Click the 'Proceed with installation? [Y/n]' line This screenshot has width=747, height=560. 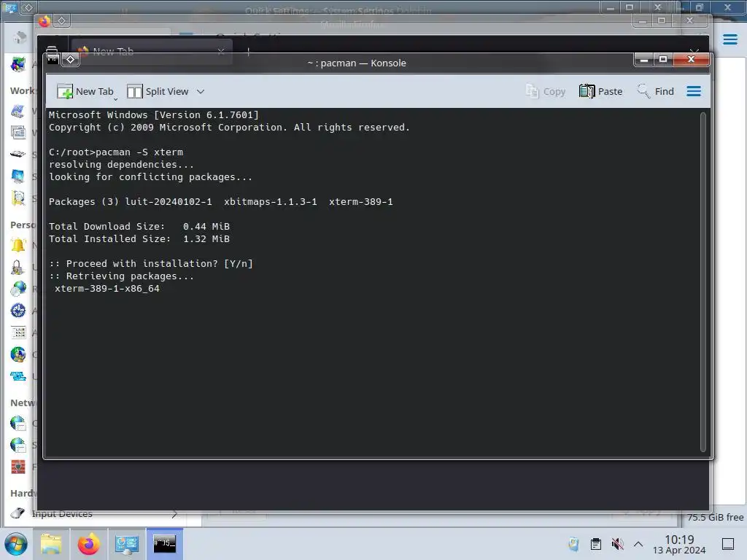tap(151, 264)
